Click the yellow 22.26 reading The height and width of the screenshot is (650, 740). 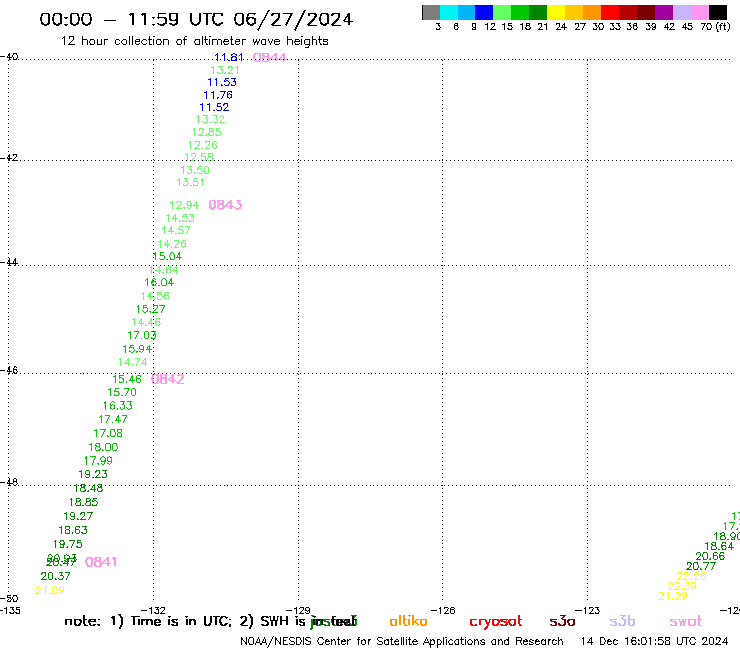point(691,576)
